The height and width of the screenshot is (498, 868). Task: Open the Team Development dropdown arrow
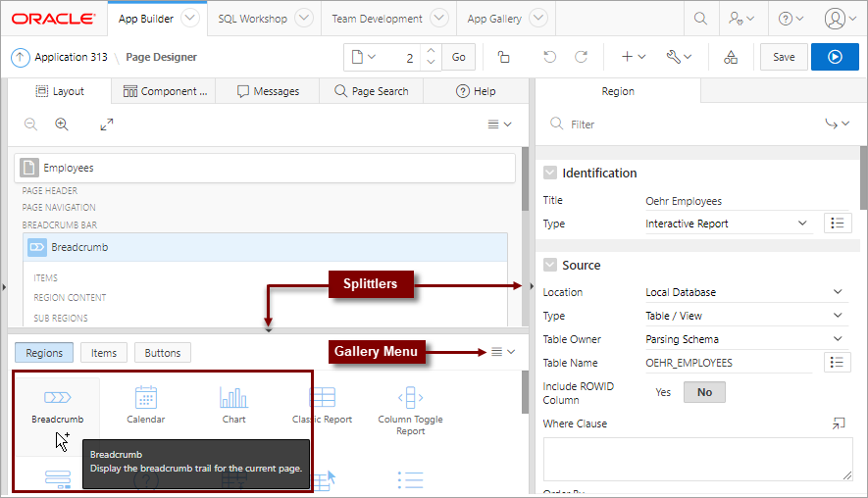pyautogui.click(x=439, y=19)
